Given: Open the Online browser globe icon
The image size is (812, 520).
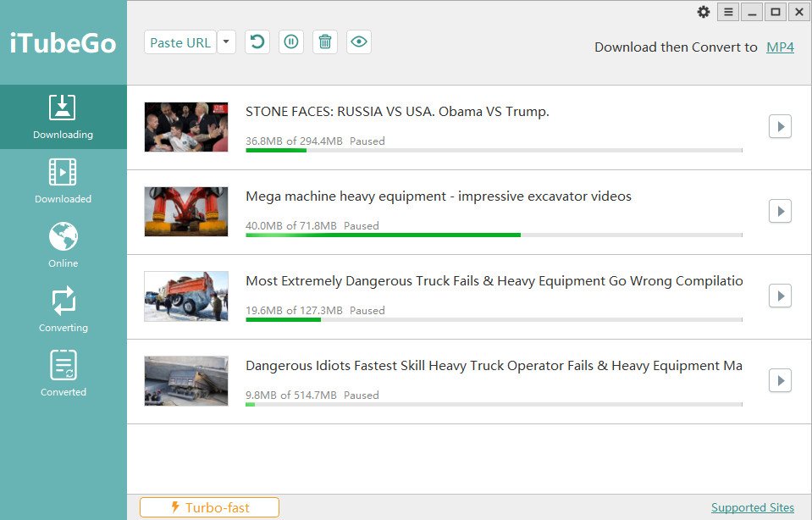Looking at the screenshot, I should [x=64, y=236].
